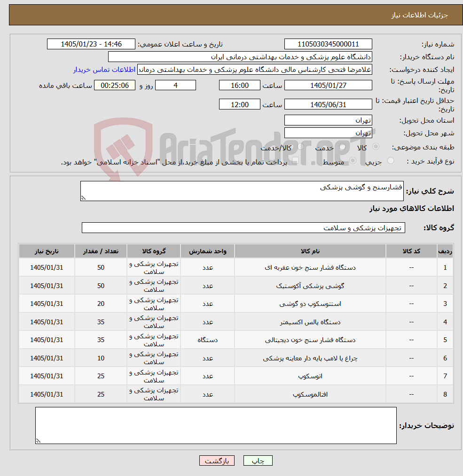Select the کالا radio button
463x476 pixels.
[x=376, y=147]
